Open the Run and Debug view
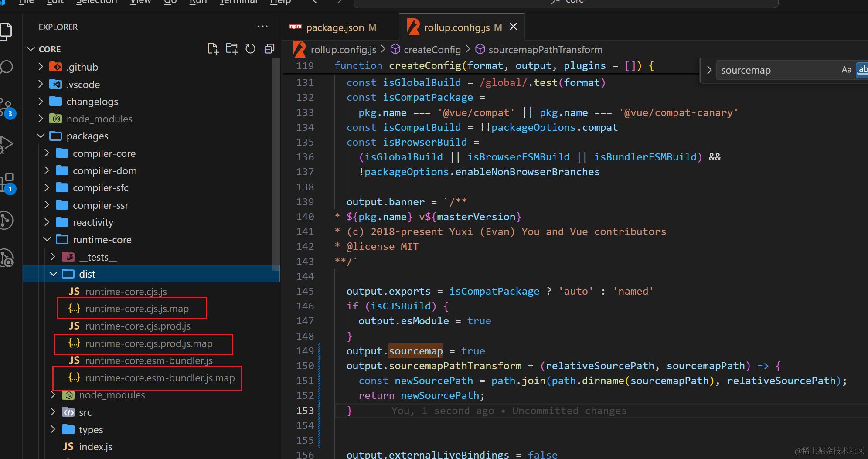Screen dimensions: 868x459 click(x=6, y=145)
